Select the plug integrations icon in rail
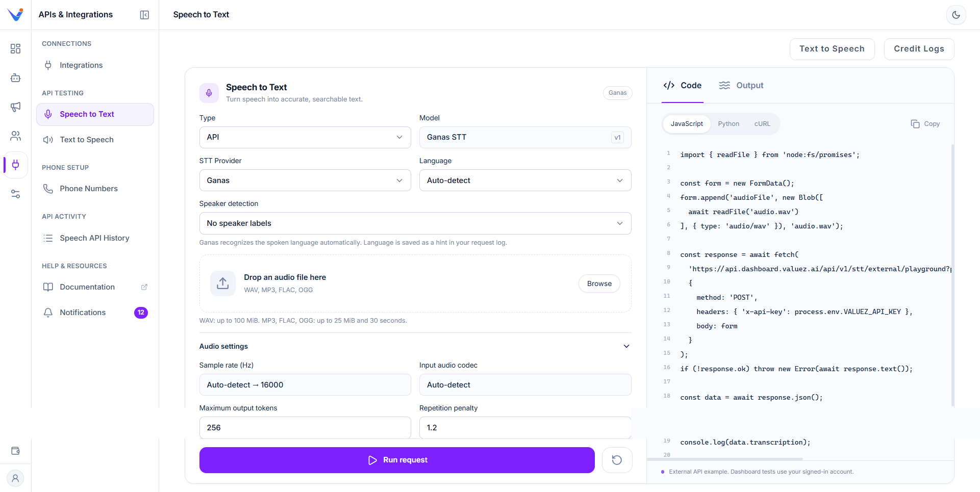980x492 pixels. 15,165
